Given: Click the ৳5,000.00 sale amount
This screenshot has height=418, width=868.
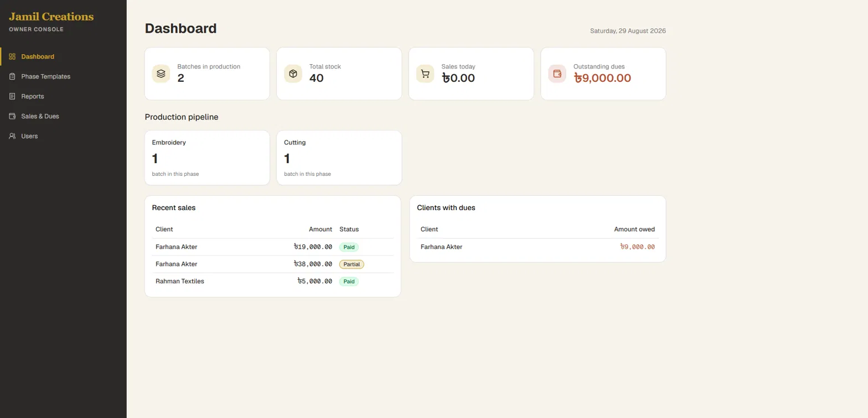Looking at the screenshot, I should click(314, 281).
